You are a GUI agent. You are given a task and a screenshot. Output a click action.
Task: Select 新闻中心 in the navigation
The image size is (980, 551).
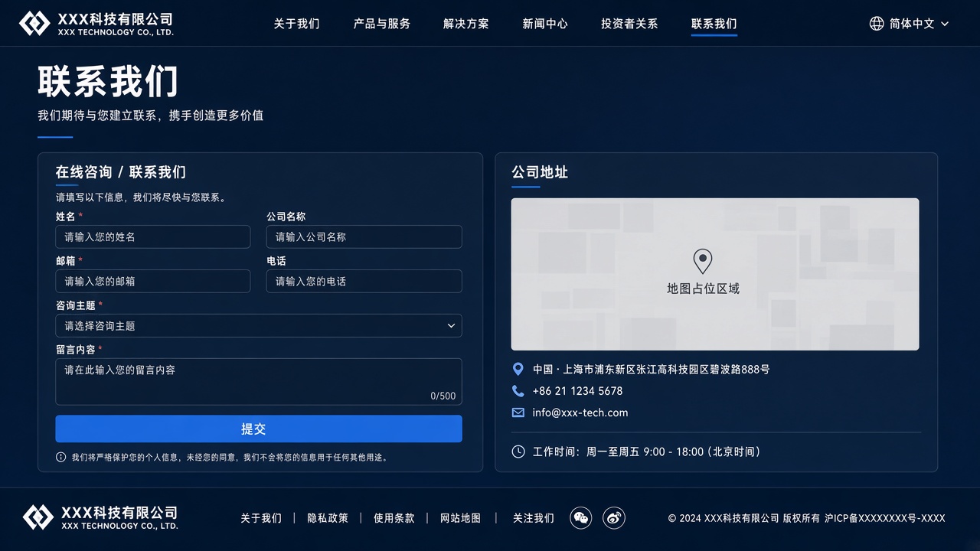pos(545,24)
